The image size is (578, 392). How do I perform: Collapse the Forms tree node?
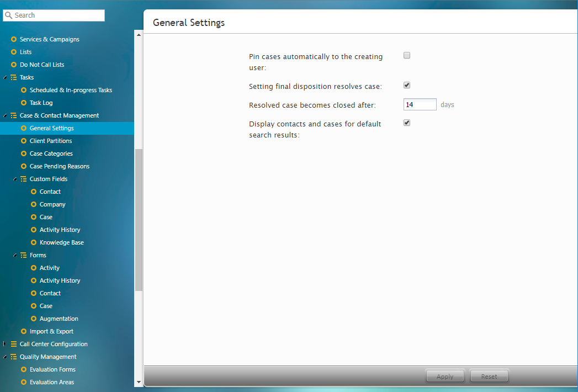click(15, 256)
